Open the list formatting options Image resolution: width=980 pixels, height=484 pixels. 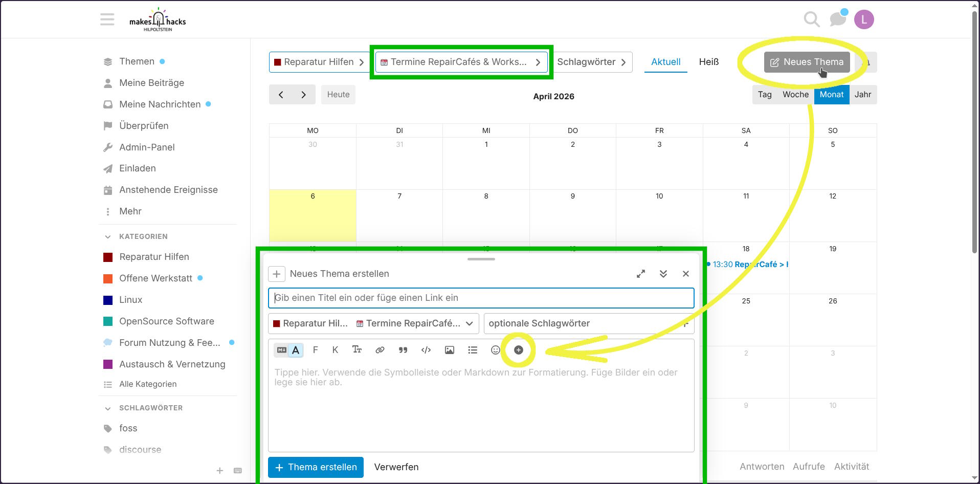coord(472,350)
